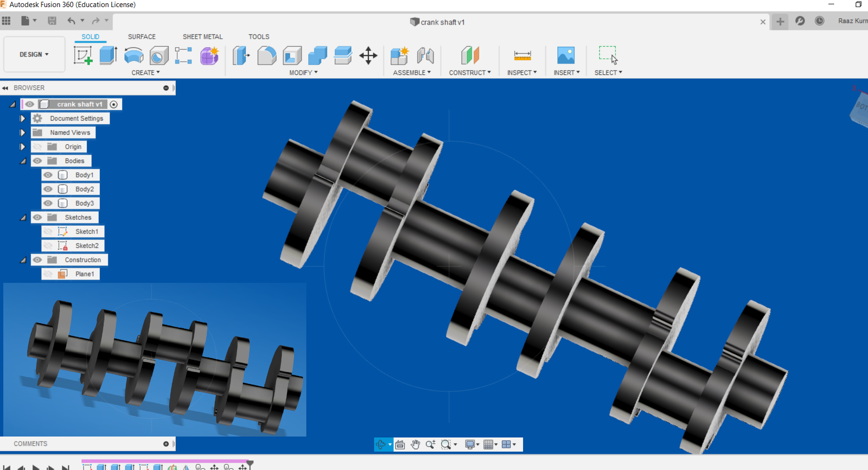Click the Insert image icon
868x470 pixels.
coord(566,55)
